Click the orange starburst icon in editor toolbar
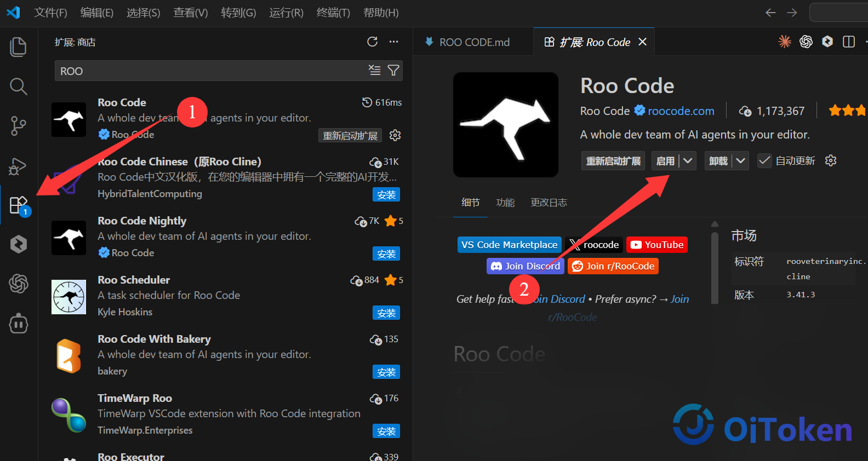Screen dimensions: 868x461 coord(785,42)
